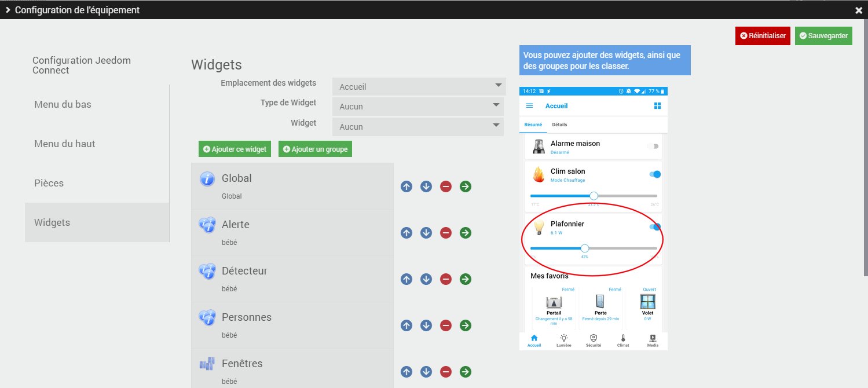
Task: Open the Type de Widget dropdown
Action: tap(417, 107)
